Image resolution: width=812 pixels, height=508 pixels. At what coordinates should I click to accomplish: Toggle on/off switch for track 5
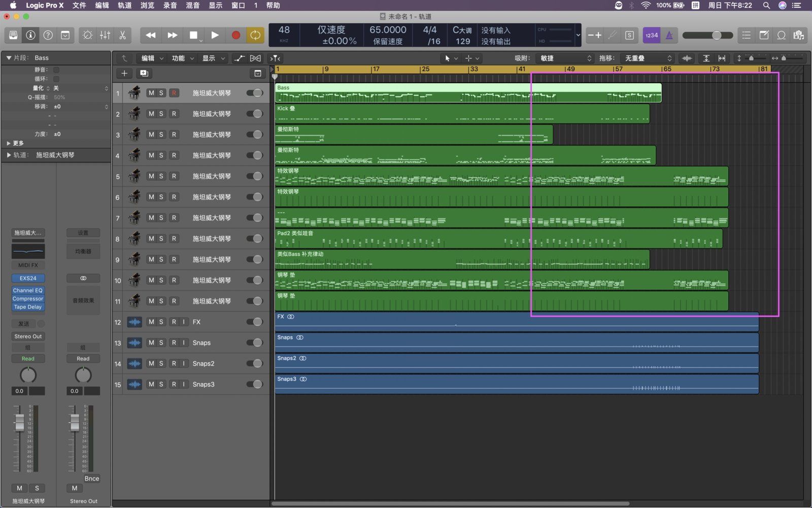coord(255,176)
